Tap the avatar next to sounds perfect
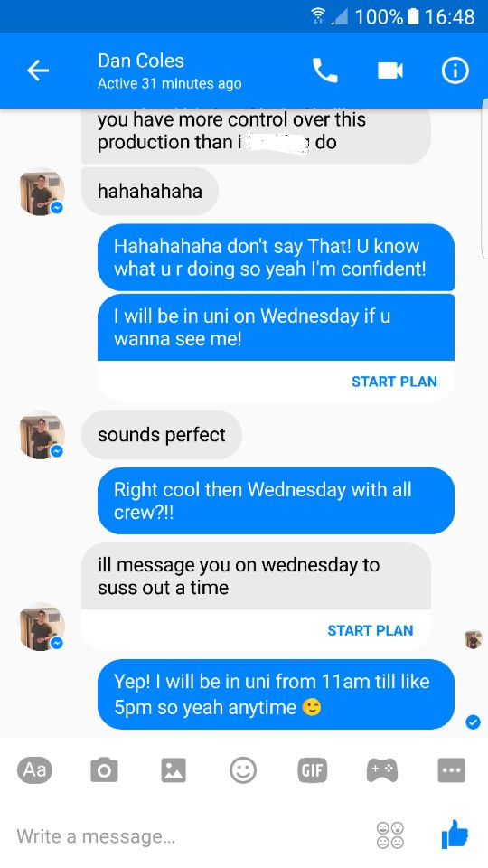 [42, 436]
